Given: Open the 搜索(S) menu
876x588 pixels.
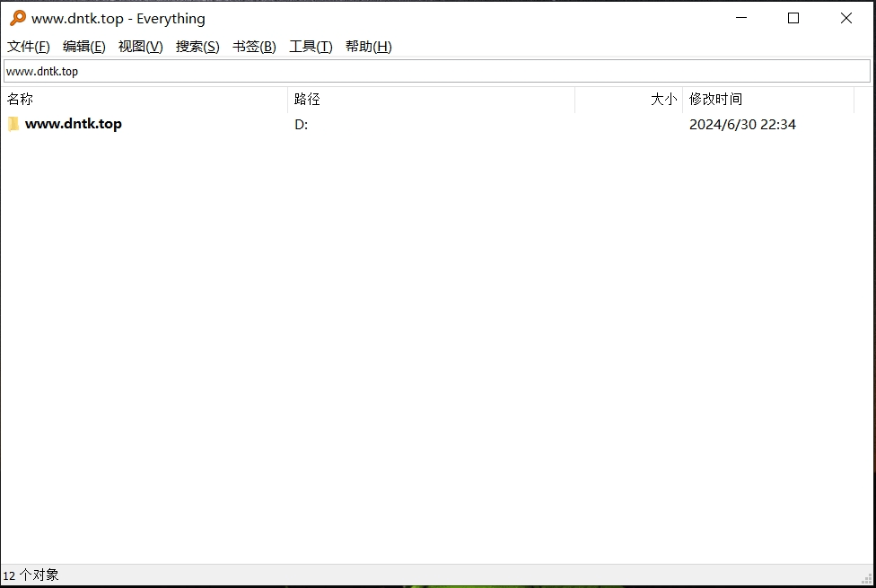Looking at the screenshot, I should point(197,47).
